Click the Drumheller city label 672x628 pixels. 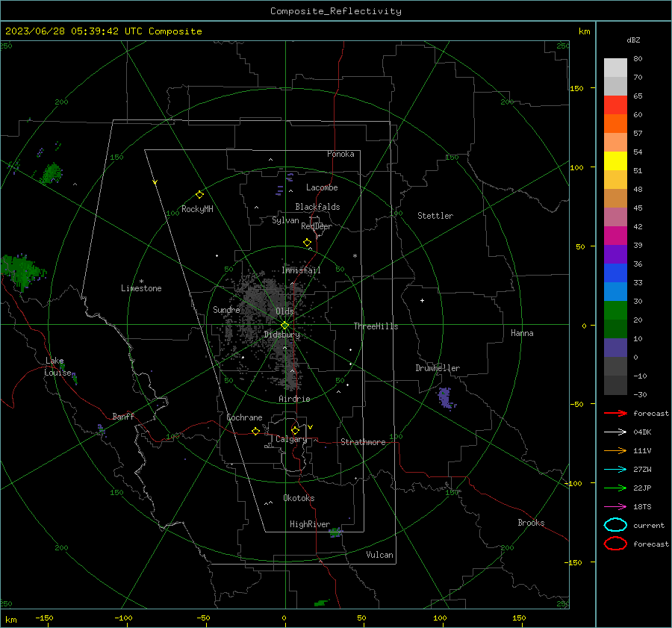coord(438,368)
